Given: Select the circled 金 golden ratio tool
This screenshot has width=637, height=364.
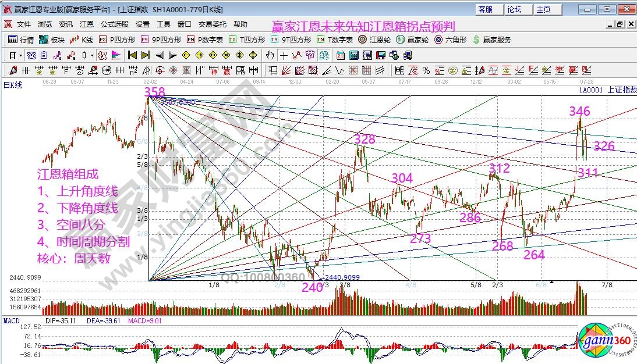Looking at the screenshot, I should [x=452, y=70].
